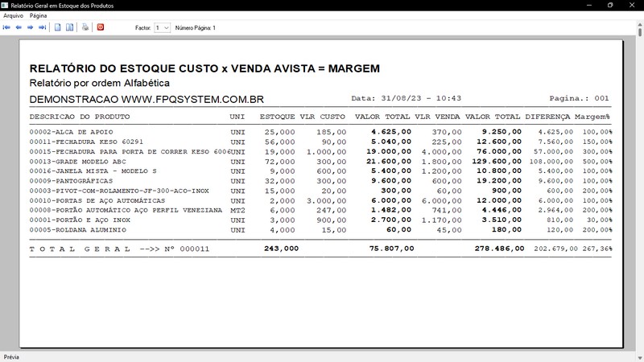This screenshot has height=362, width=644.
Task: Click 'DIFERENÇA' column header
Action: point(547,117)
